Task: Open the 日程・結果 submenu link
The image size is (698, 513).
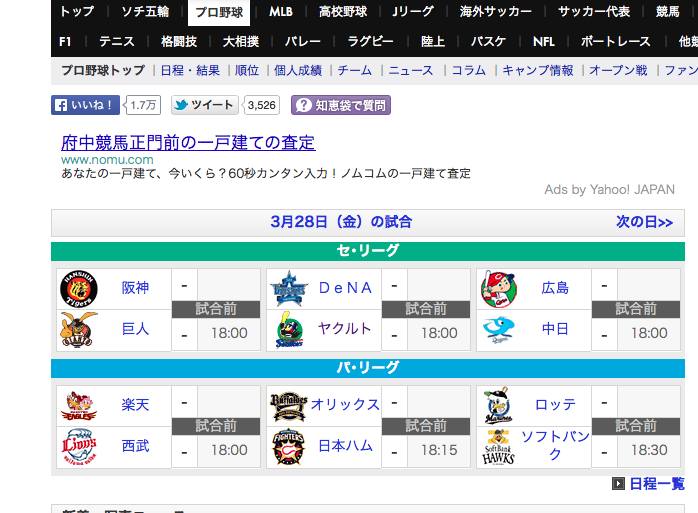Action: (x=190, y=70)
